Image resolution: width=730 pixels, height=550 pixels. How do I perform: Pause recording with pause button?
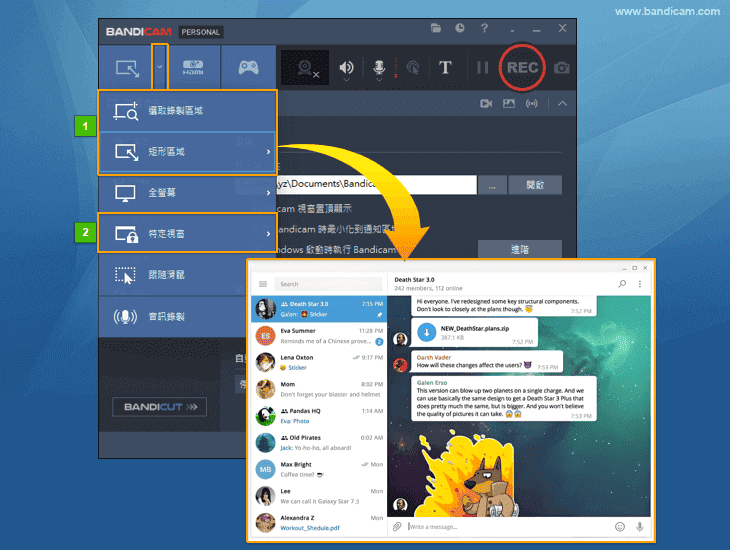(482, 68)
